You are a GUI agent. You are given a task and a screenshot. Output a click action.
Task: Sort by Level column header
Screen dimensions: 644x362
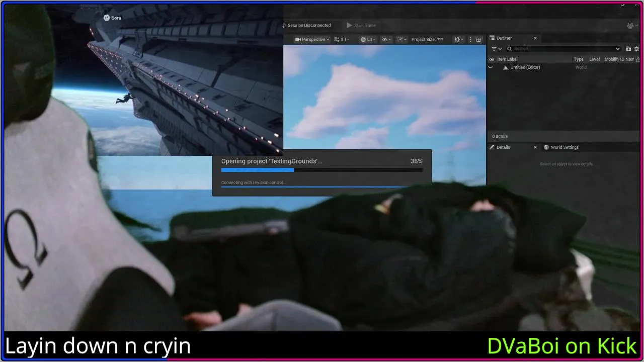pos(594,59)
